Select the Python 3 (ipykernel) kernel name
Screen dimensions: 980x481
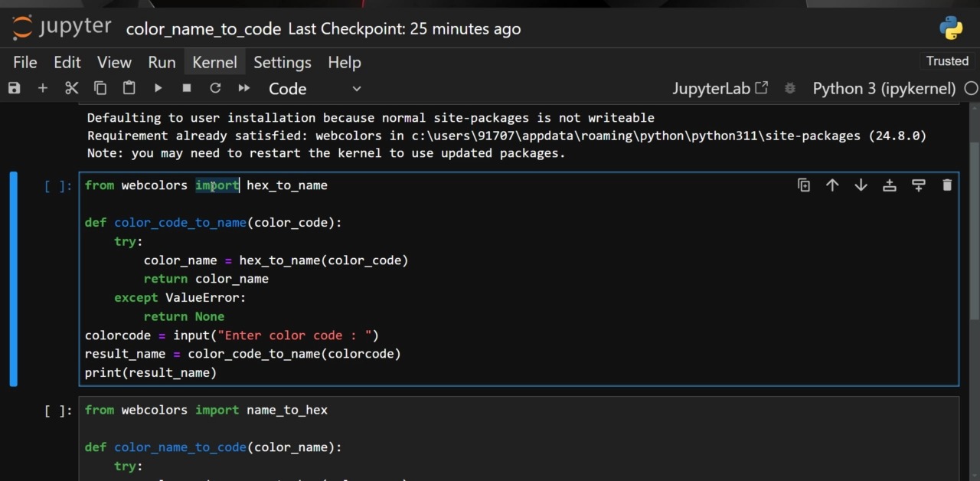(x=884, y=88)
